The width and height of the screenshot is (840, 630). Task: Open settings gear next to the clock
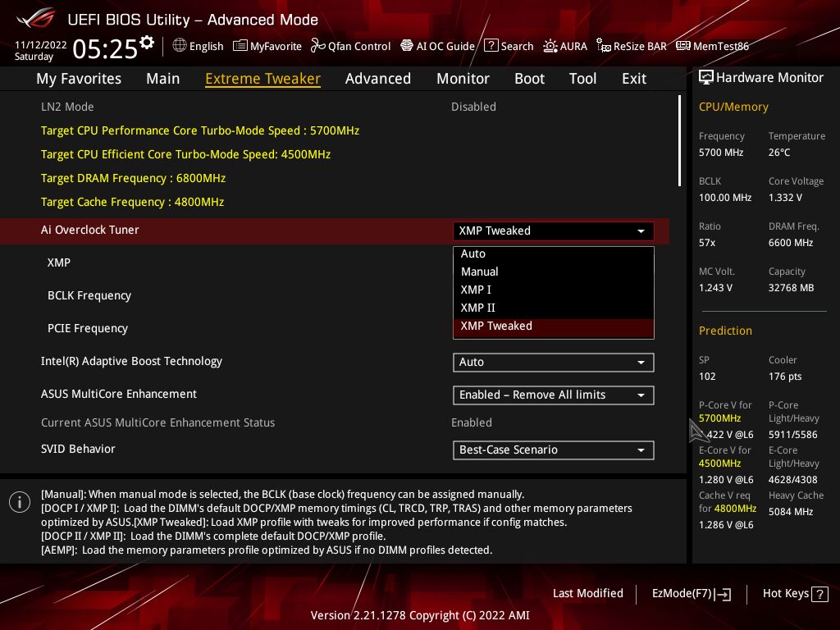click(147, 43)
